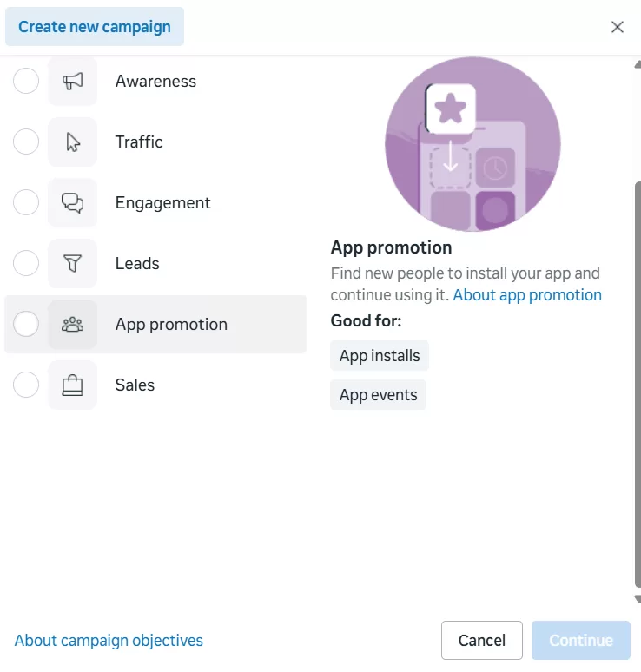Click the Engagement chat bubbles icon
Viewport: 641px width, 672px height.
[x=73, y=203]
